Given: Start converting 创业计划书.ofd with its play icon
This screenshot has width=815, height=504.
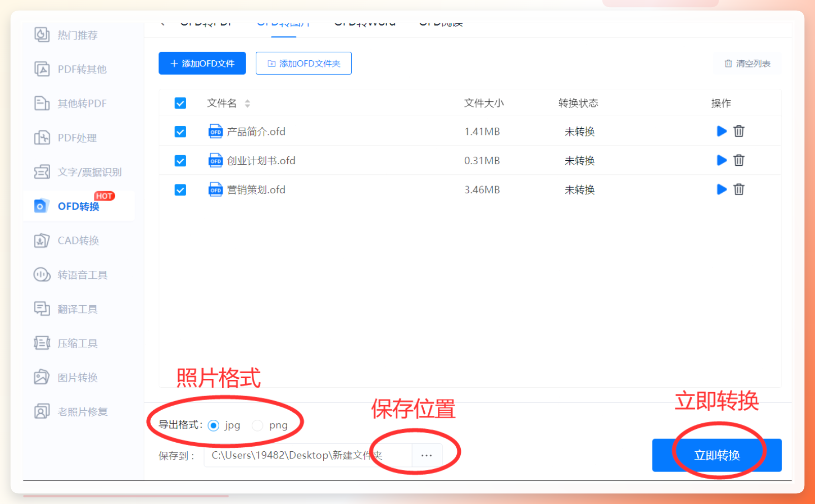Looking at the screenshot, I should tap(721, 160).
